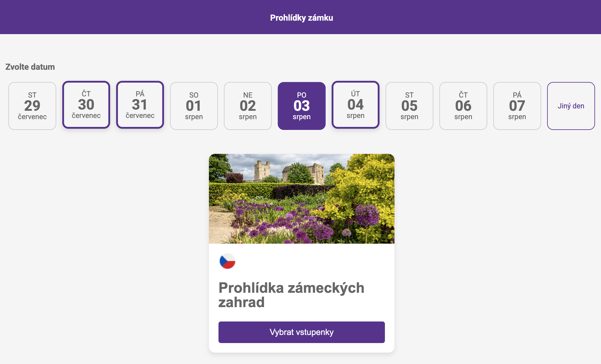Select SO 01 srpen date
The width and height of the screenshot is (601, 364).
pyautogui.click(x=194, y=106)
